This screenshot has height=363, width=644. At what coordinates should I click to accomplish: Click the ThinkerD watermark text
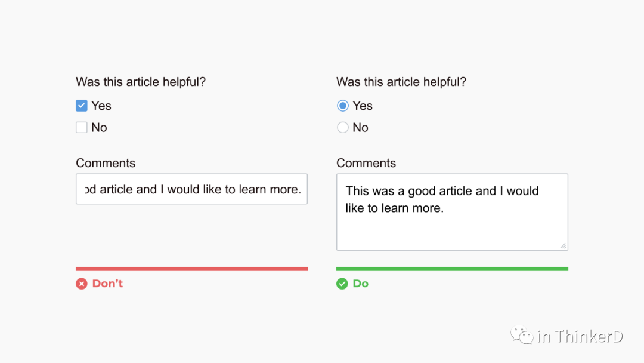pyautogui.click(x=581, y=336)
